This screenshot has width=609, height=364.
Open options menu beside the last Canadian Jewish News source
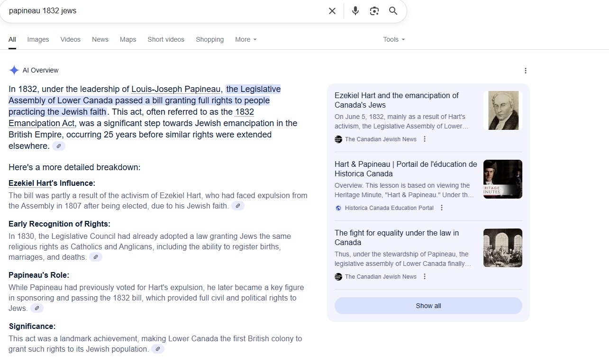pyautogui.click(x=425, y=277)
